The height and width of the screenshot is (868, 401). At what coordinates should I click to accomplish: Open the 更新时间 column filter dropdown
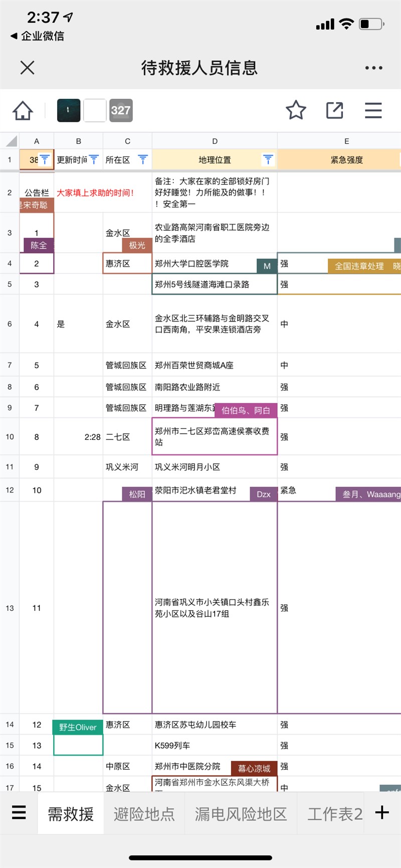click(94, 160)
